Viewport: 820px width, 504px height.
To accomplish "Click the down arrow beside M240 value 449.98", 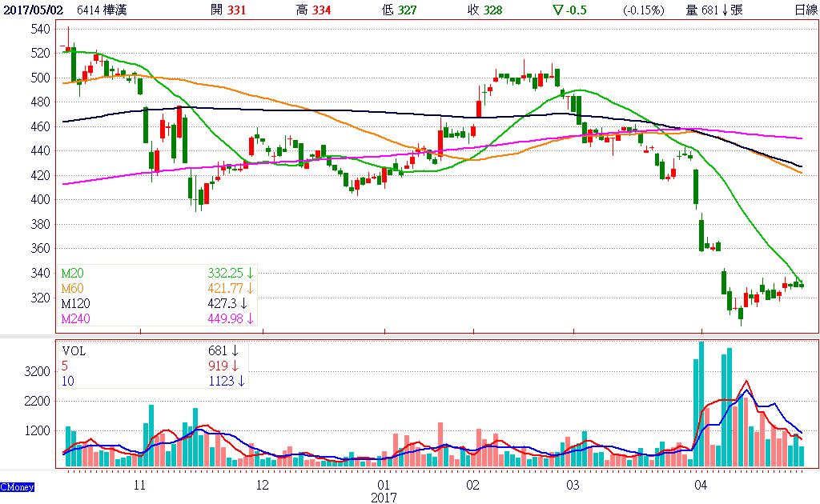I will coord(250,318).
